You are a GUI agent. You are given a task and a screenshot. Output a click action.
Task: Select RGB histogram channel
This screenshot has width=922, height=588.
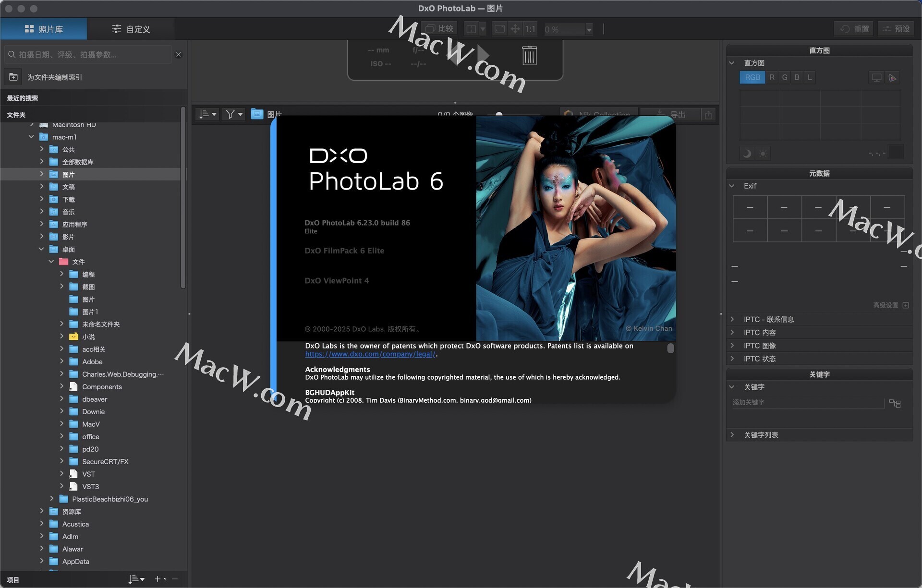point(752,77)
